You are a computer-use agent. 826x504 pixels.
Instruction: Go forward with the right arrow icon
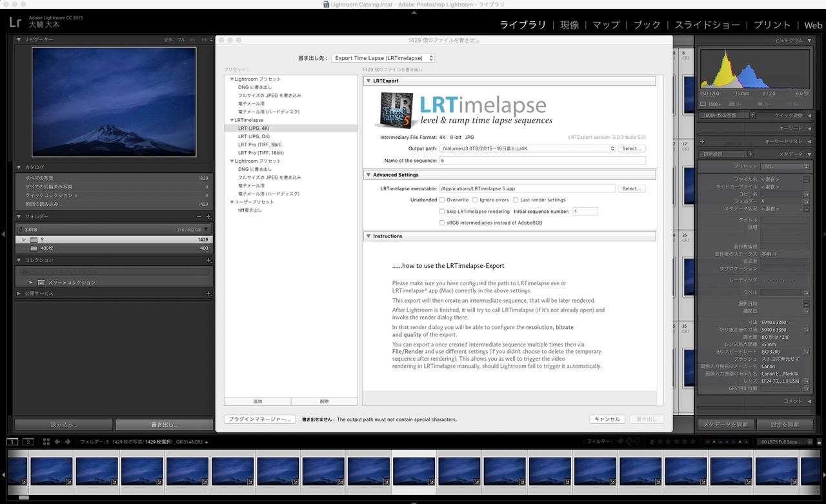point(68,441)
